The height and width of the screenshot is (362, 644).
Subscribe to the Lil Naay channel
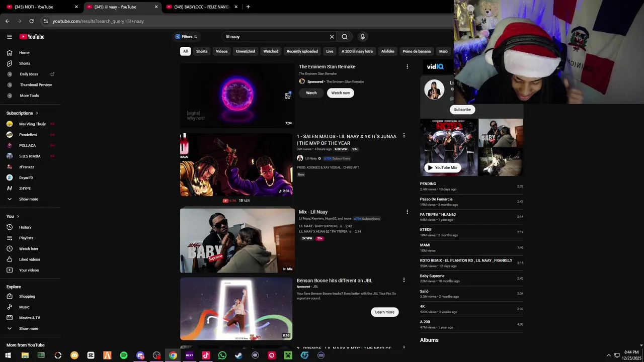pyautogui.click(x=462, y=110)
